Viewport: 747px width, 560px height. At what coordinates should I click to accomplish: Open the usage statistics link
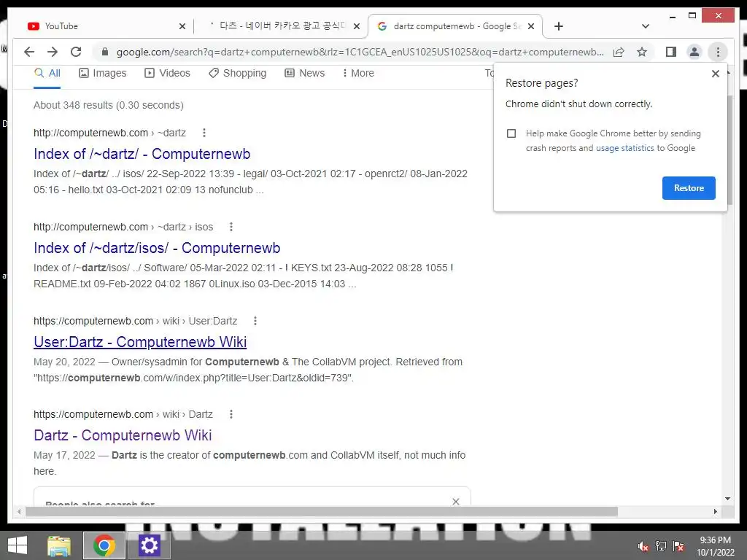[624, 148]
